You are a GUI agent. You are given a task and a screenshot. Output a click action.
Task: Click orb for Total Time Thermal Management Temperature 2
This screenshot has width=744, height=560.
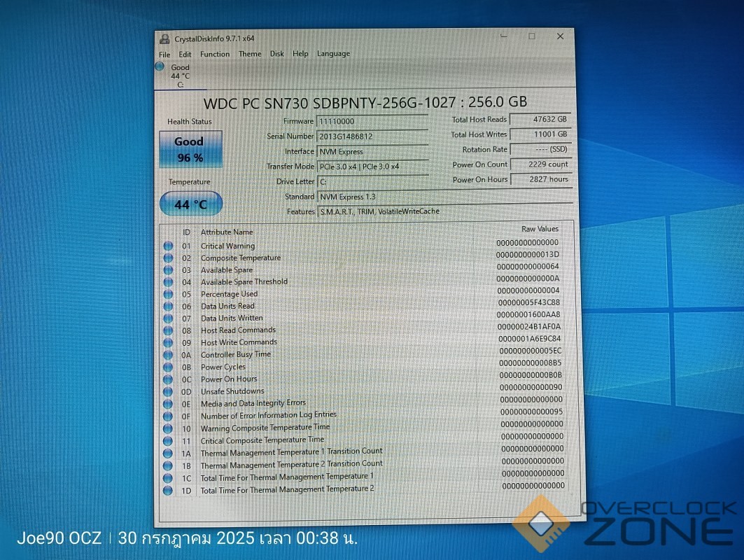coord(168,491)
